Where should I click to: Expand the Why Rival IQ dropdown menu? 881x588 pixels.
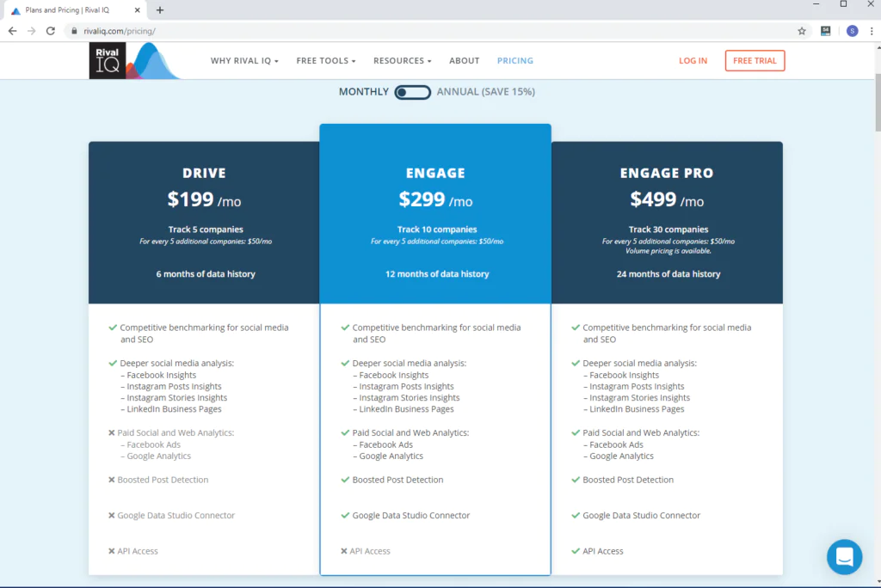click(244, 61)
